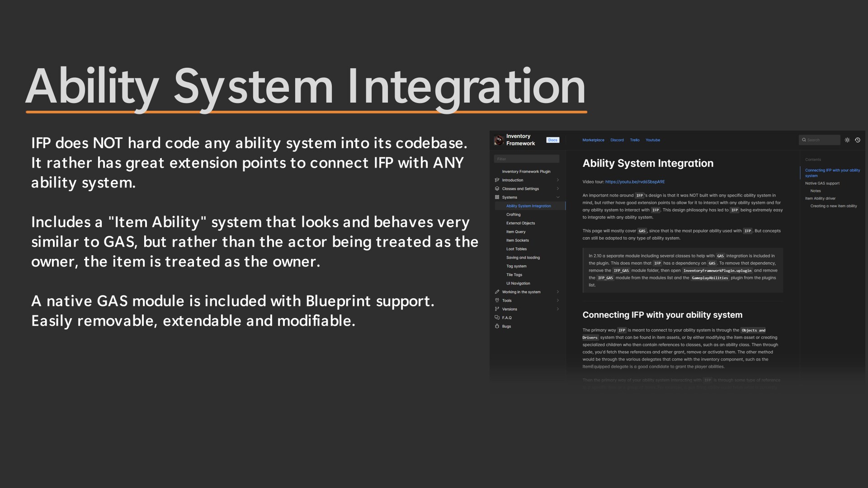
Task: Toggle the light/dark theme sun icon
Action: coord(847,140)
